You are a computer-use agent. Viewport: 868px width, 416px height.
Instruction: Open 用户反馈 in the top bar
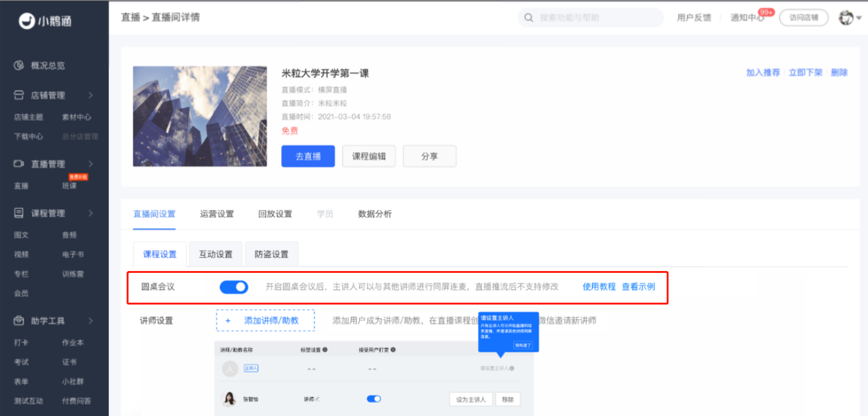tap(694, 18)
